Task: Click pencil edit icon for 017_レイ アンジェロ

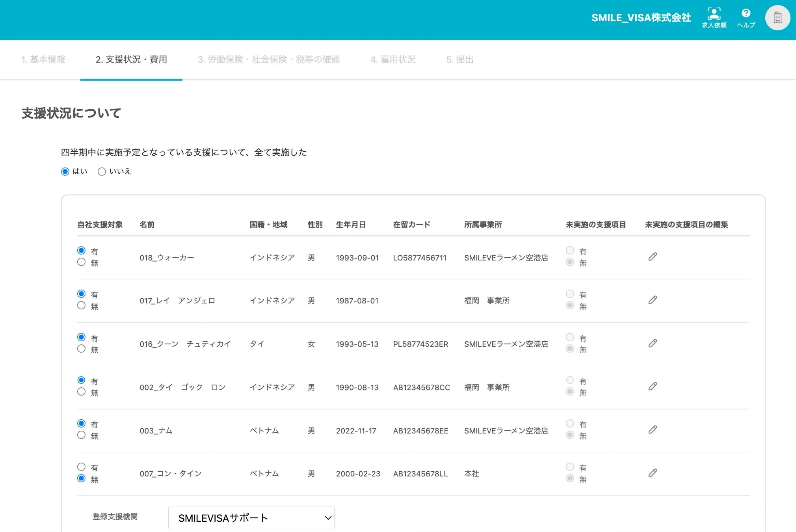Action: (653, 300)
